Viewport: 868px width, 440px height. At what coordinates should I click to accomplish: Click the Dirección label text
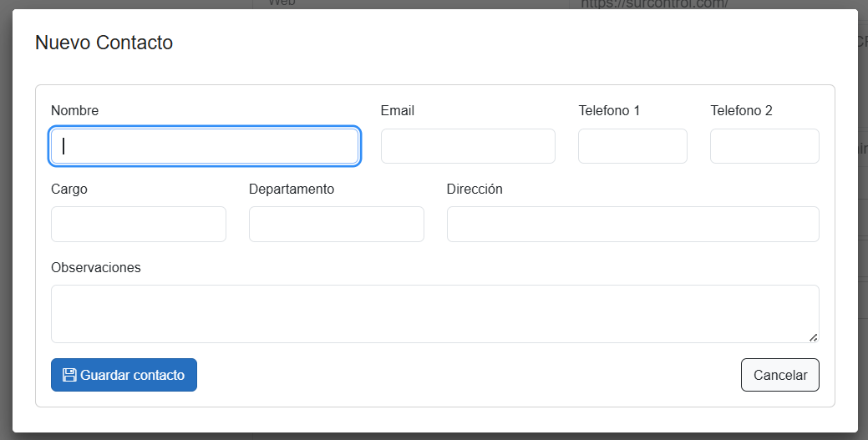(x=475, y=189)
